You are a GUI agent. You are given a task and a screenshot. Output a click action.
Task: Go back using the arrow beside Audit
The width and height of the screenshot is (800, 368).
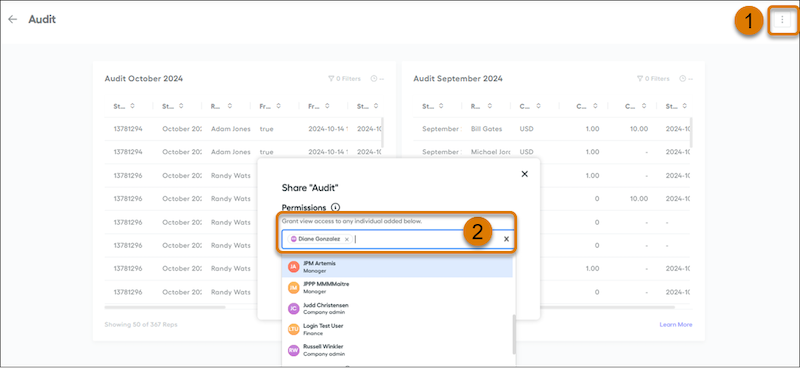[12, 19]
